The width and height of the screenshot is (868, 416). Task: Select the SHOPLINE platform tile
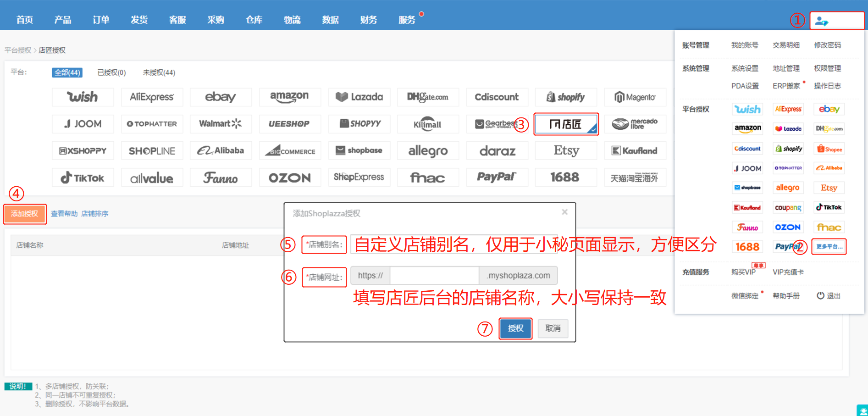click(x=152, y=150)
